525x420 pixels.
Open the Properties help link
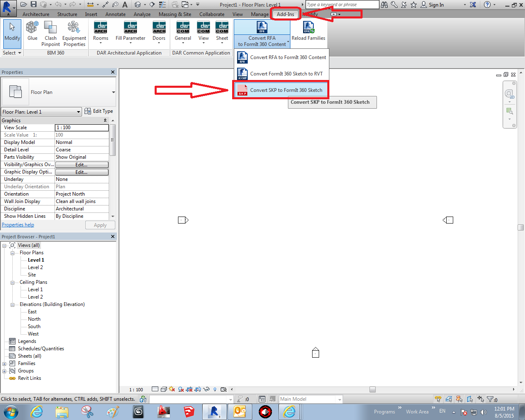coord(18,225)
